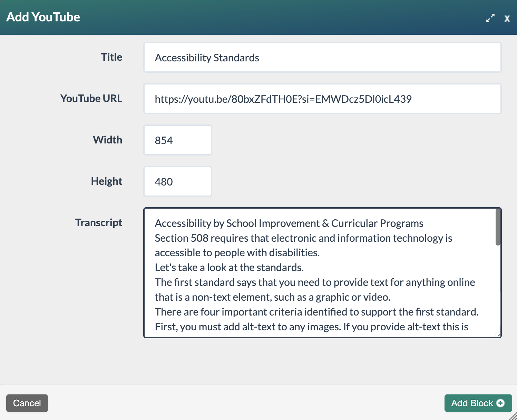Click the 'Add YouTube' dialog heading
The width and height of the screenshot is (517, 420).
coord(43,17)
